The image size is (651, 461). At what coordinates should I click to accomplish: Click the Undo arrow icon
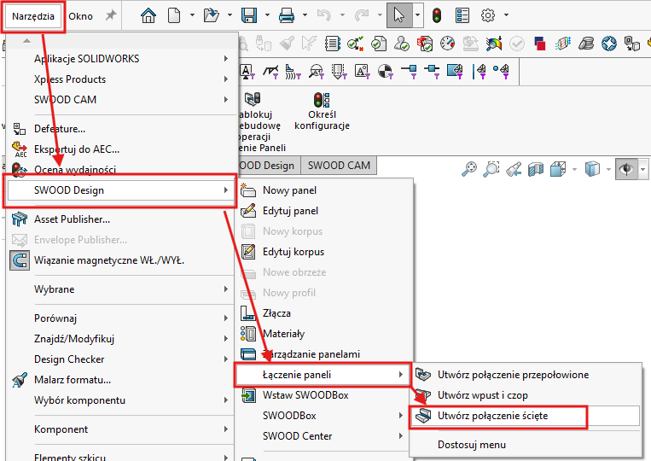pos(324,16)
